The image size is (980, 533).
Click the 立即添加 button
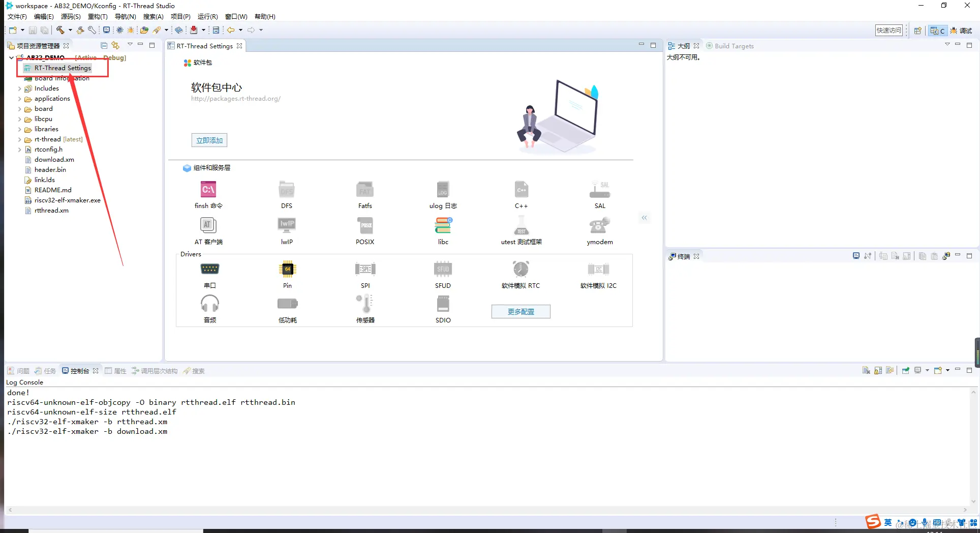pyautogui.click(x=209, y=140)
